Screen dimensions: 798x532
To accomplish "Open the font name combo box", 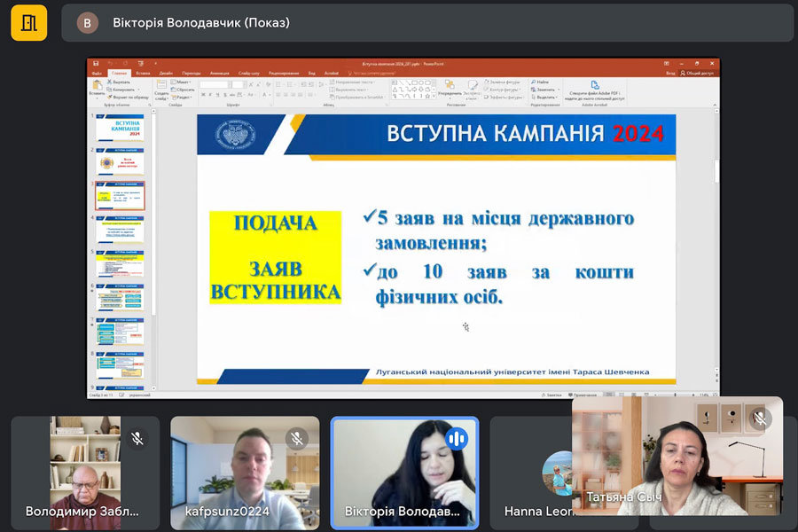I will (215, 84).
